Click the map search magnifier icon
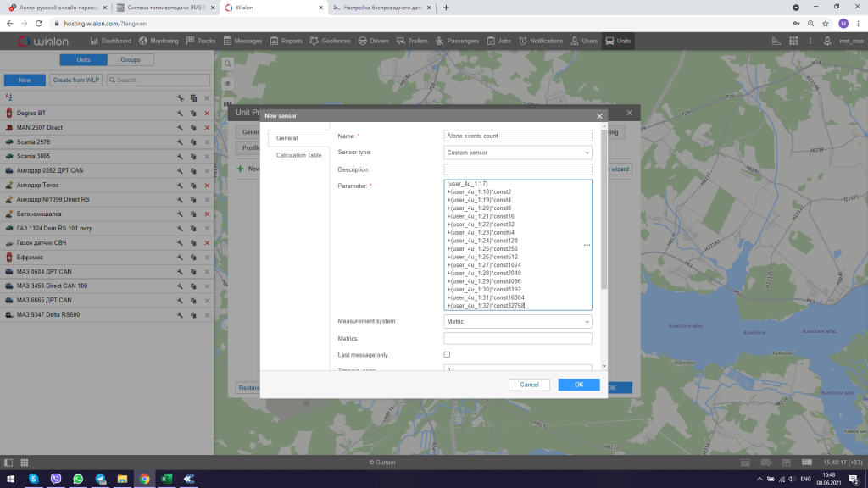 coord(227,64)
